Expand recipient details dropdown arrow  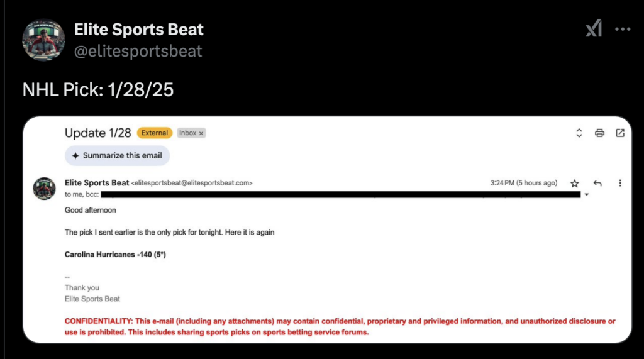coord(587,195)
